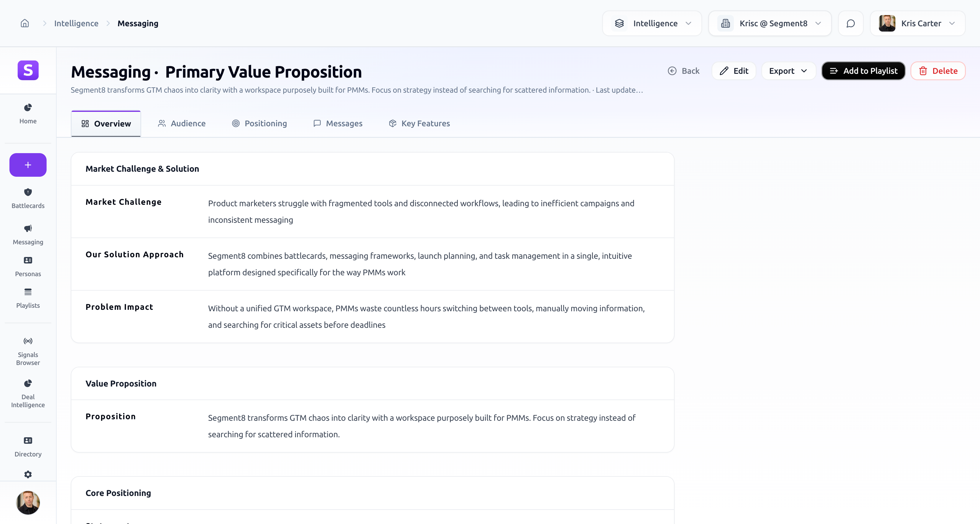Switch to the Positioning tab
Viewport: 980px width, 524px height.
[x=259, y=123]
